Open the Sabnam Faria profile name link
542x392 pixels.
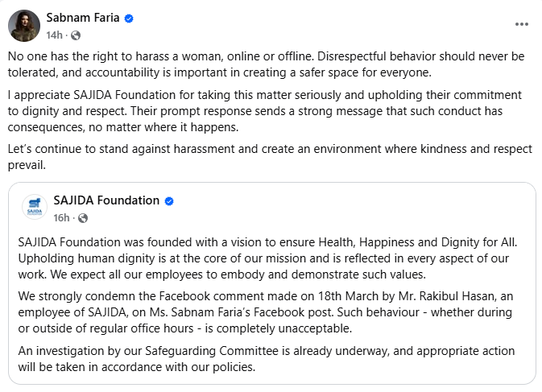[83, 18]
